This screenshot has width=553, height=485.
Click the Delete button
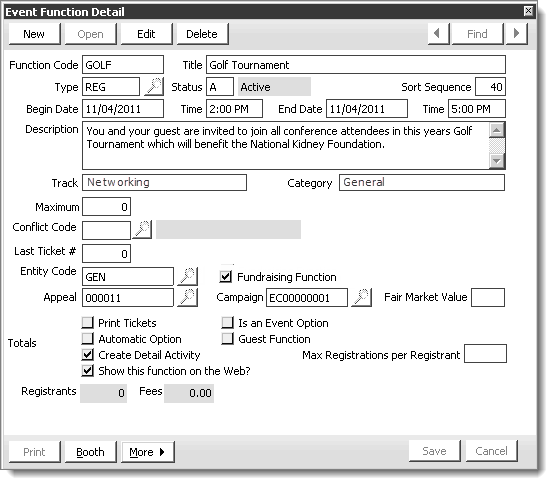click(202, 34)
